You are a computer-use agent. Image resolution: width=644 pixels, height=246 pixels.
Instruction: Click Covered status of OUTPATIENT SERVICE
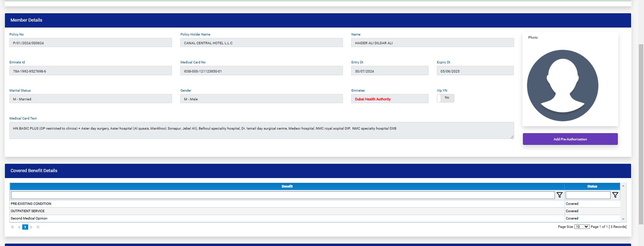click(x=572, y=211)
